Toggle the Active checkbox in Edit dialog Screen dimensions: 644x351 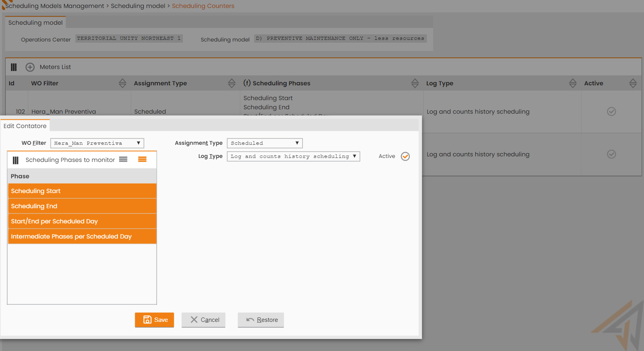[x=405, y=156]
